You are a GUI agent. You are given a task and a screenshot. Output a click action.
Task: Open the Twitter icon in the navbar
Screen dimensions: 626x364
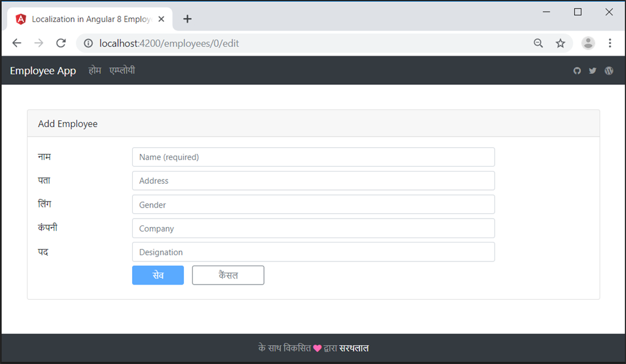tap(592, 70)
